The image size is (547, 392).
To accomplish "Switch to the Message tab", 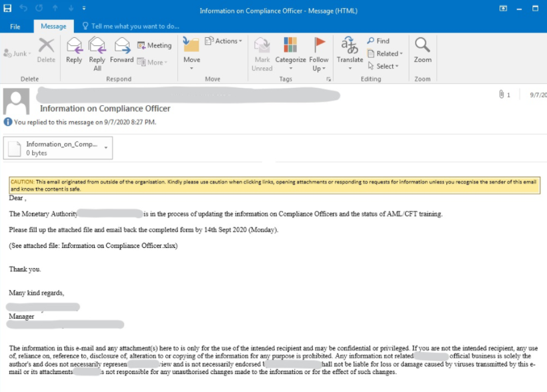I will click(x=53, y=26).
